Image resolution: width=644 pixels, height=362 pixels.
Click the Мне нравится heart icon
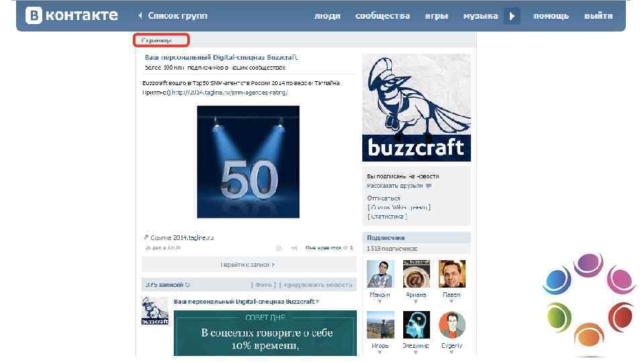coord(345,248)
